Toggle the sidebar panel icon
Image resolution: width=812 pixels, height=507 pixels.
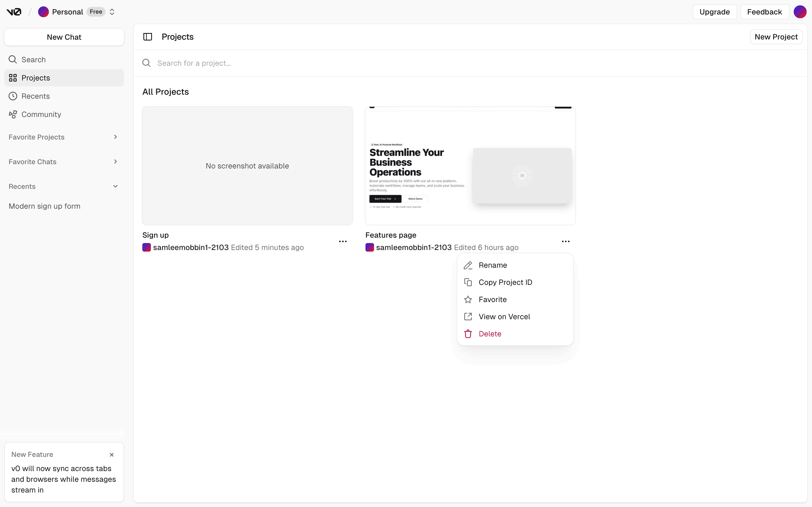pos(148,37)
